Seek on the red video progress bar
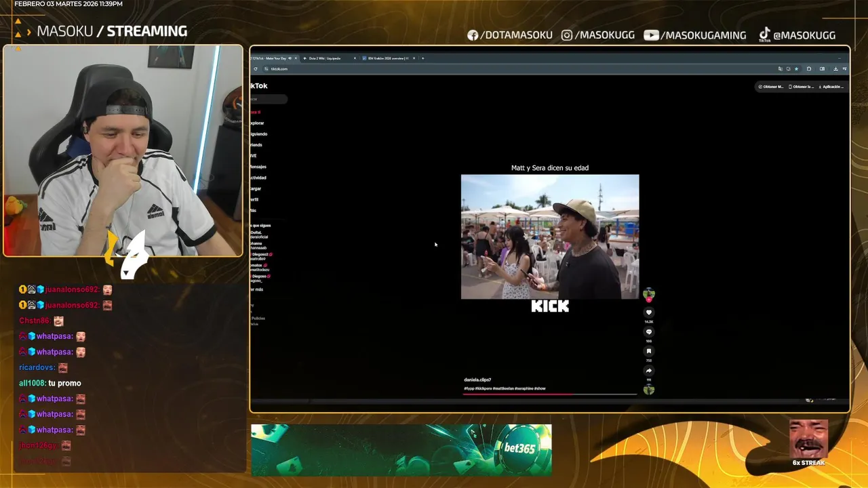Image resolution: width=868 pixels, height=488 pixels. (550, 394)
